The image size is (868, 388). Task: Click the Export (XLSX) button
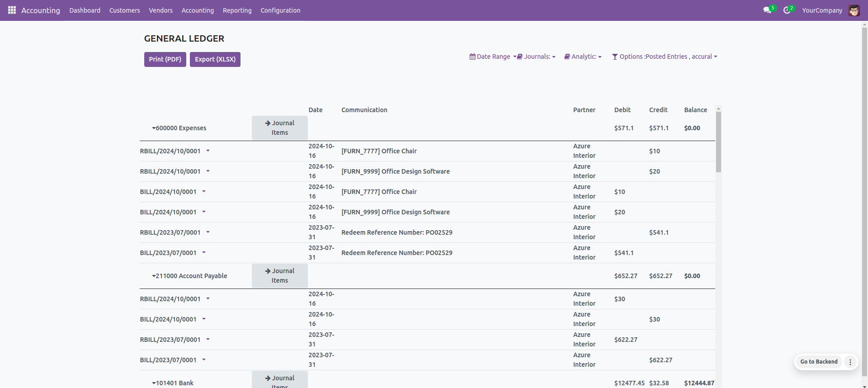[x=215, y=59]
